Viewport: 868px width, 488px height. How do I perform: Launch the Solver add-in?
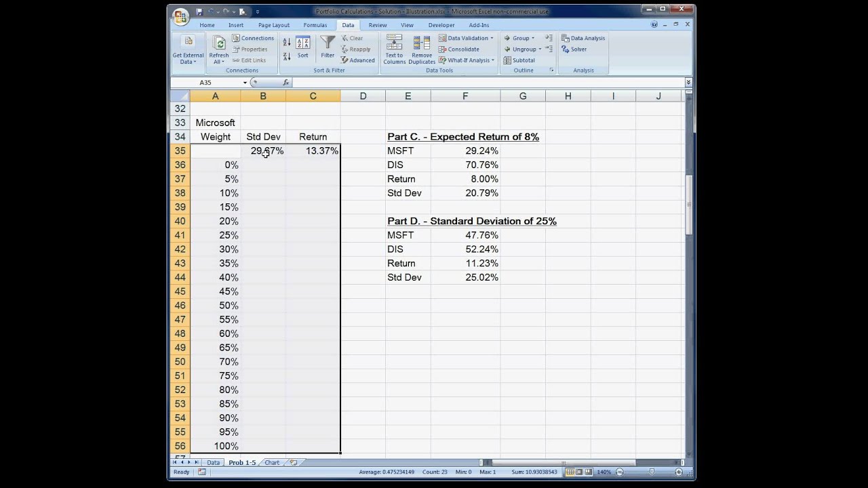[x=574, y=49]
